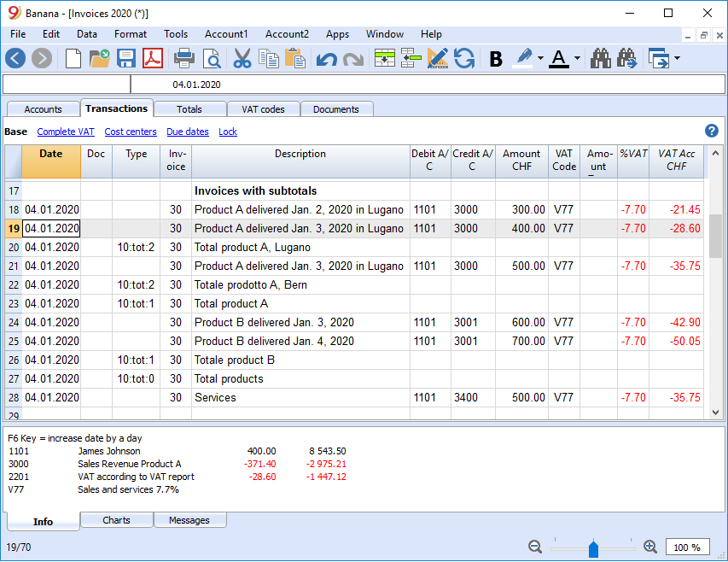Print using the printer icon
728x562 pixels.
(184, 59)
